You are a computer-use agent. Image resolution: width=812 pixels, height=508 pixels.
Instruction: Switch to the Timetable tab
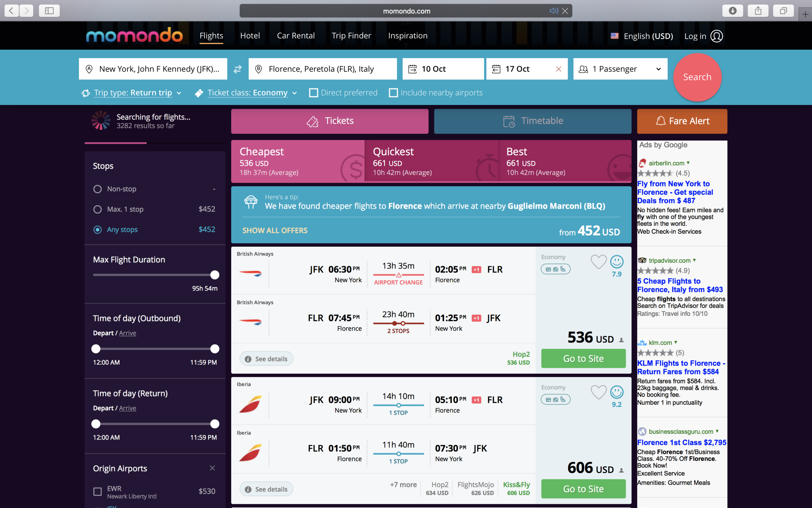533,121
